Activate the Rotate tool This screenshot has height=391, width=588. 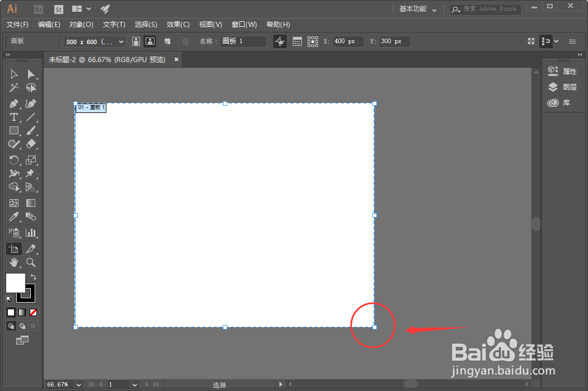click(x=14, y=160)
